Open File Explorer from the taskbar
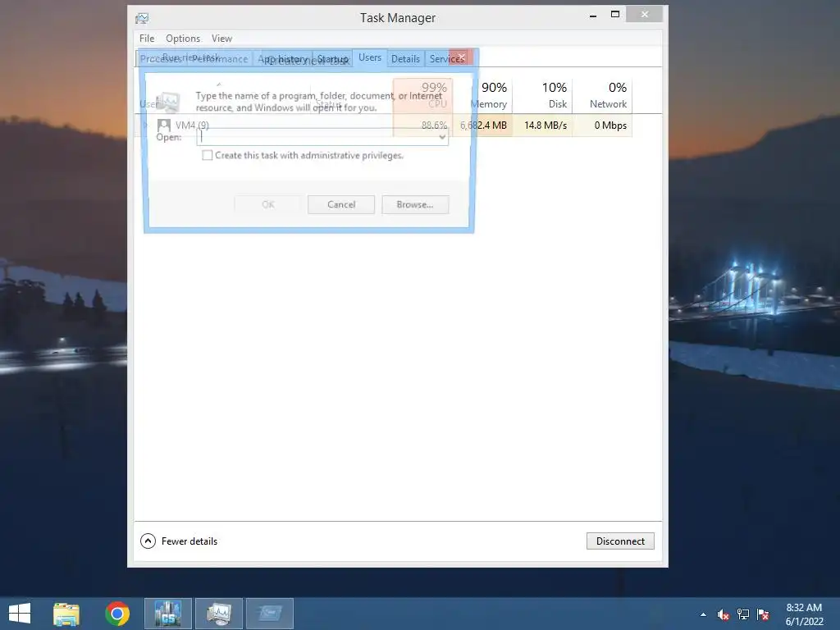840x630 pixels. click(66, 614)
